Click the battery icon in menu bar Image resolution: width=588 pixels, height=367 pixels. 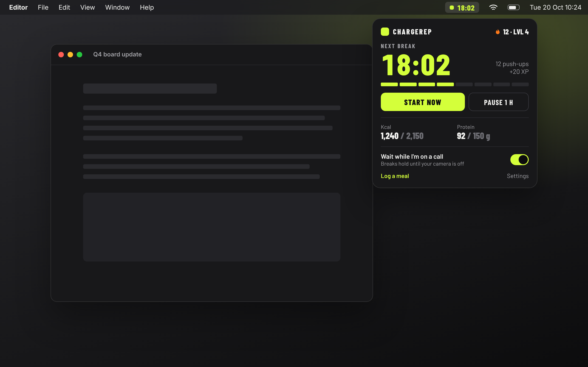[x=513, y=8]
